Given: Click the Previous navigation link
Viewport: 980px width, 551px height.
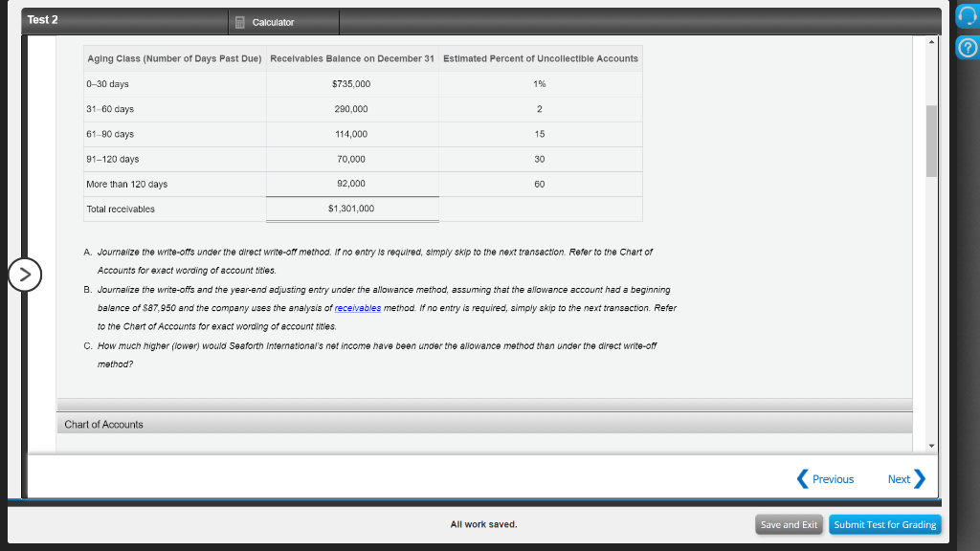Looking at the screenshot, I should (831, 478).
